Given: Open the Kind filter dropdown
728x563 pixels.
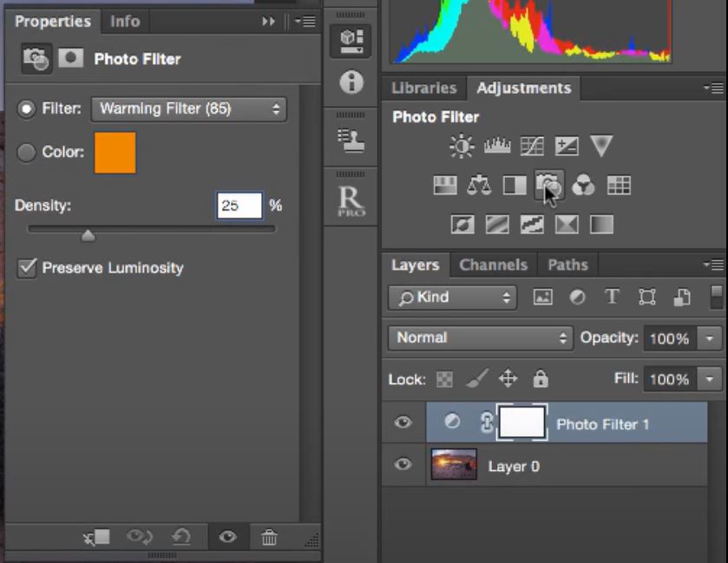Looking at the screenshot, I should (x=451, y=298).
